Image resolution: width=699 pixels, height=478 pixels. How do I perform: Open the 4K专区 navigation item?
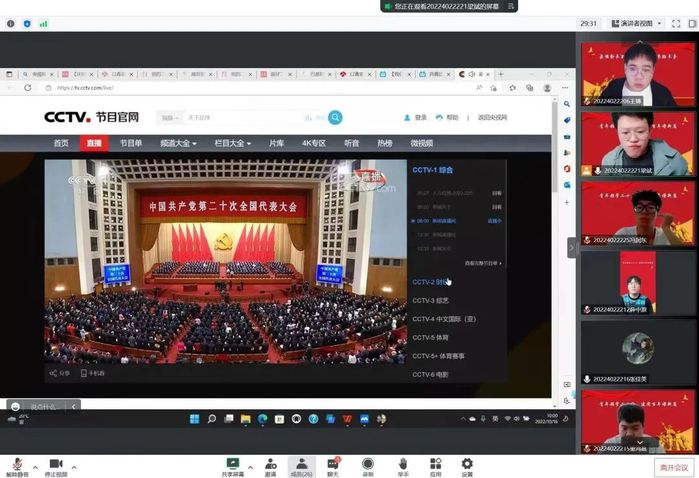point(314,143)
